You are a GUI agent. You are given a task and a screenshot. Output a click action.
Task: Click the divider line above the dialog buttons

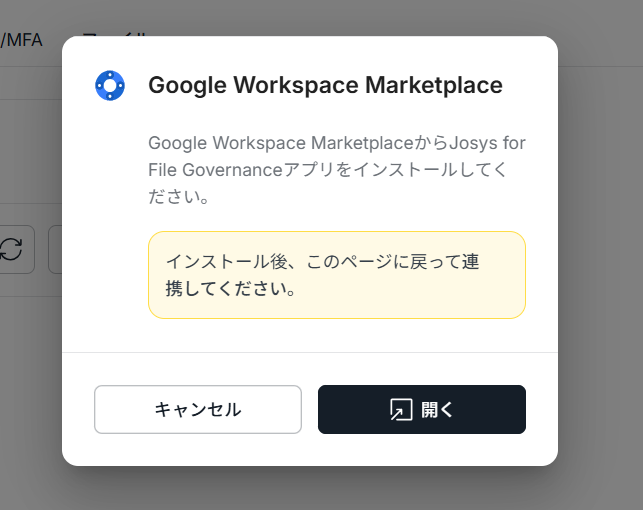(310, 352)
